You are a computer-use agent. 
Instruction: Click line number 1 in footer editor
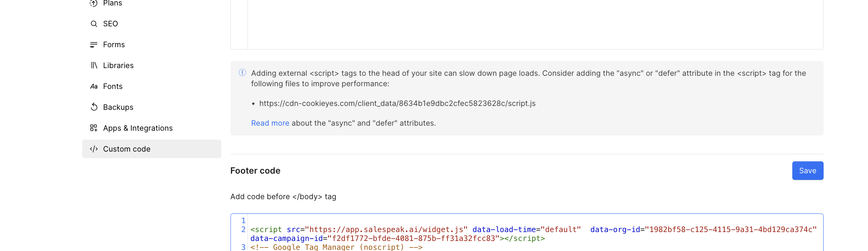(x=243, y=221)
